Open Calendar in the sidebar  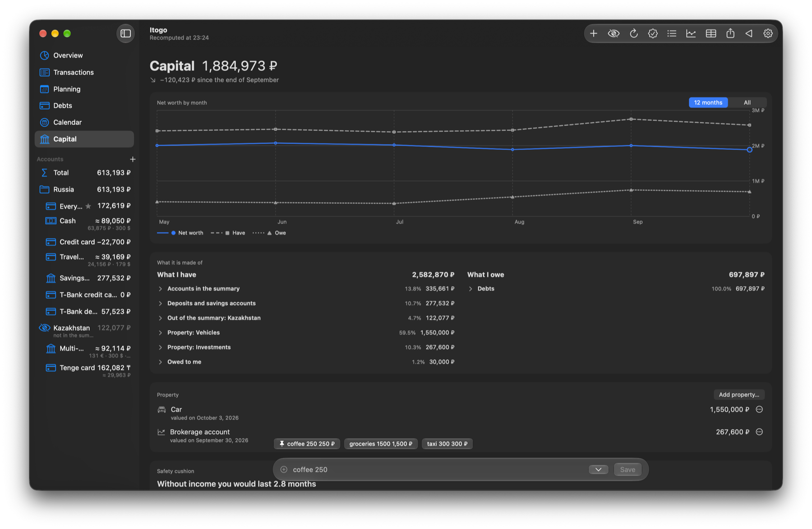pyautogui.click(x=84, y=122)
